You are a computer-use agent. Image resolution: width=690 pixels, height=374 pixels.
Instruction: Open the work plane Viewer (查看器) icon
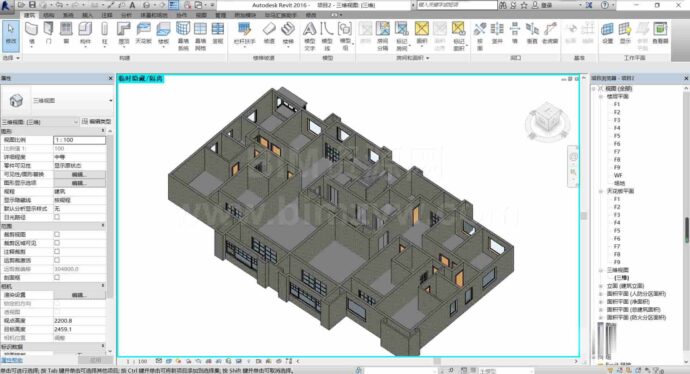(660, 33)
